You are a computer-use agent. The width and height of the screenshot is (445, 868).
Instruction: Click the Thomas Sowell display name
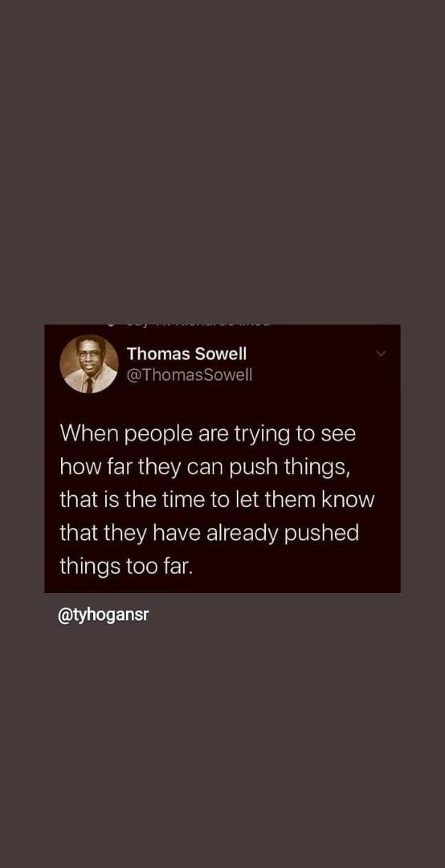coord(187,353)
